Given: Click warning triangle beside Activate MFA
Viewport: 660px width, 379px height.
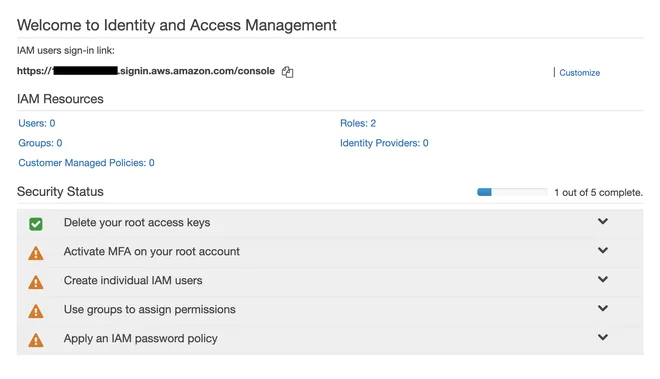Looking at the screenshot, I should (x=36, y=253).
